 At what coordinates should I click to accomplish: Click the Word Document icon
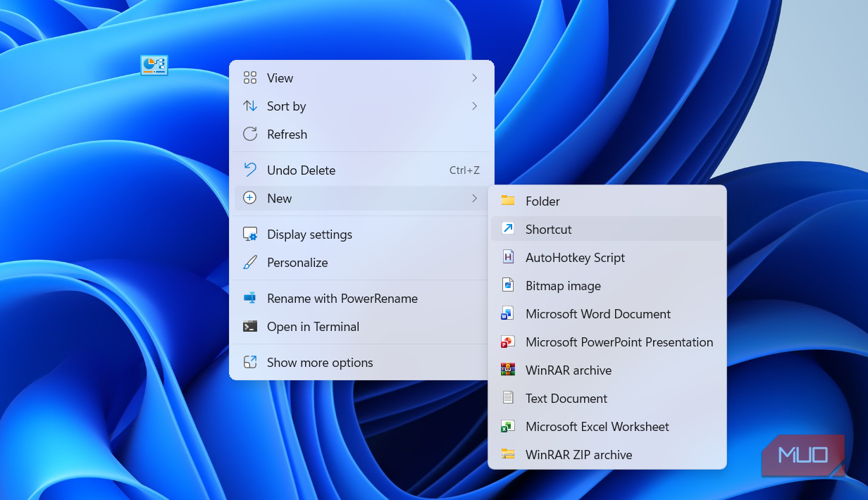point(508,313)
